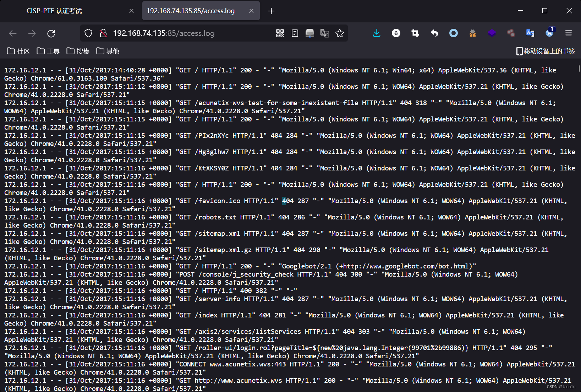The width and height of the screenshot is (581, 392).
Task: Minimize the Firefox window
Action: 521,11
